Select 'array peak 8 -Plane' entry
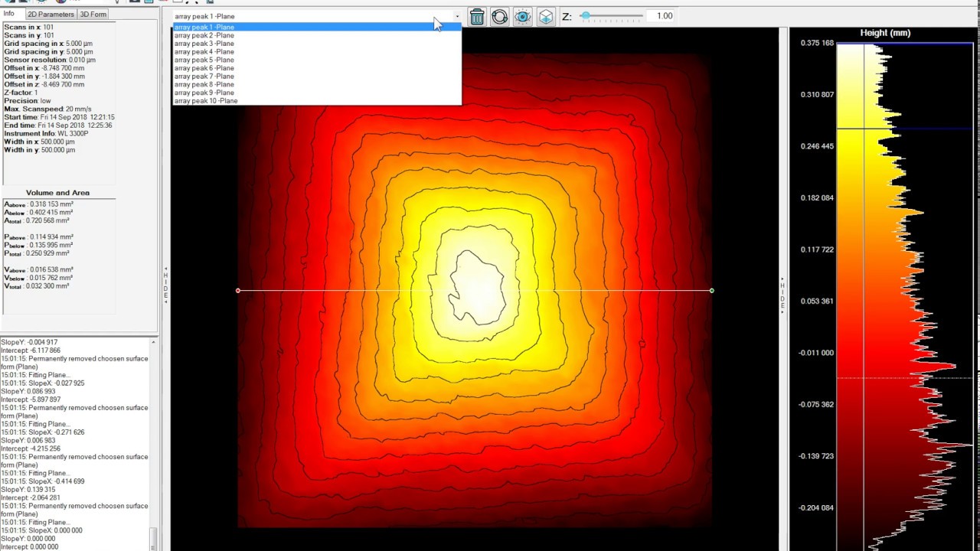 (x=317, y=84)
